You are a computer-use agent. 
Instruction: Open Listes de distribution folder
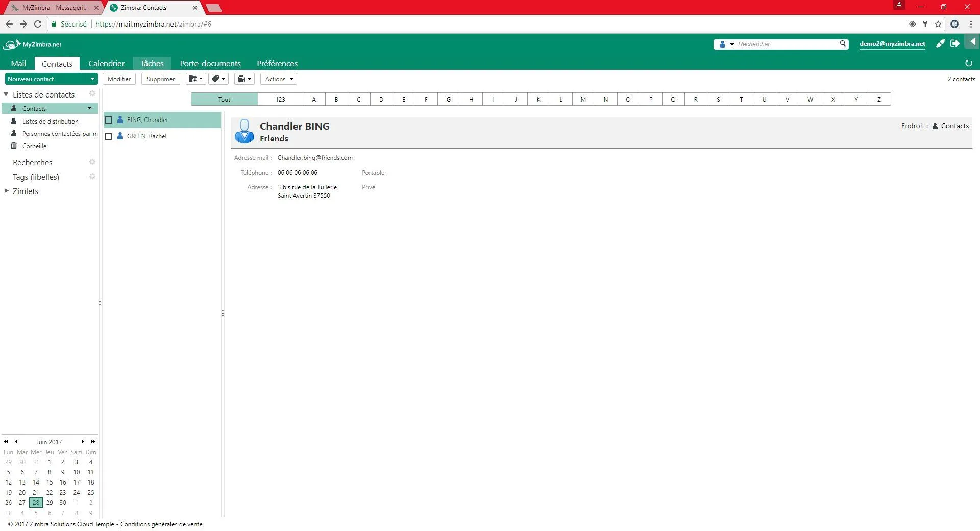[50, 122]
